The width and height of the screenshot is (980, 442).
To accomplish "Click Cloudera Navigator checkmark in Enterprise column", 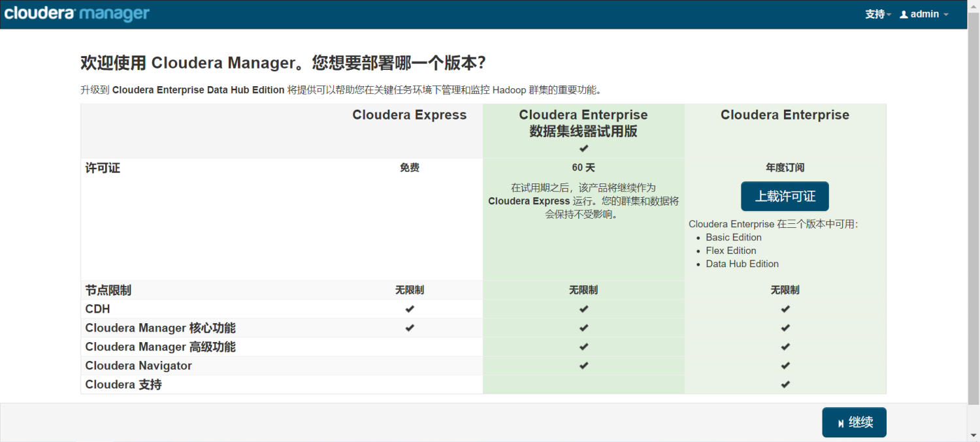I will coord(785,366).
